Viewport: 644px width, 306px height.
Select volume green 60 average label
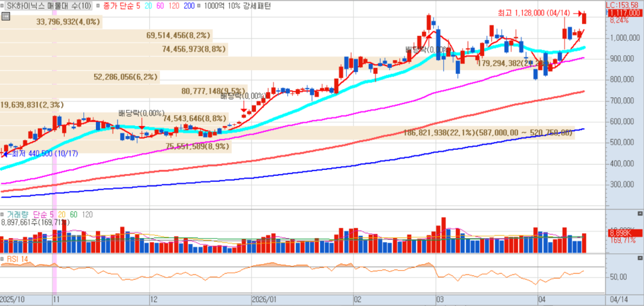point(73,215)
